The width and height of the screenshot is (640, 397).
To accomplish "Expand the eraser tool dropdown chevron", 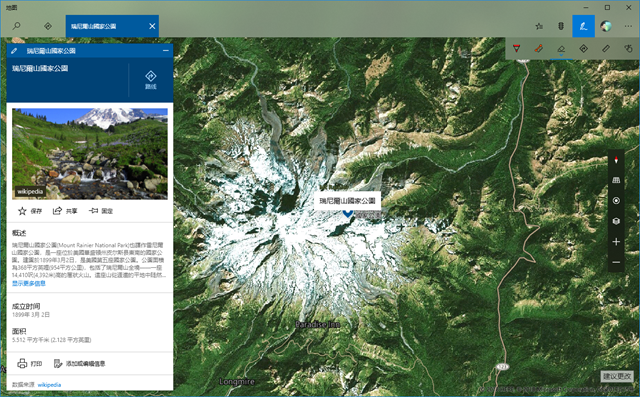I will click(561, 54).
